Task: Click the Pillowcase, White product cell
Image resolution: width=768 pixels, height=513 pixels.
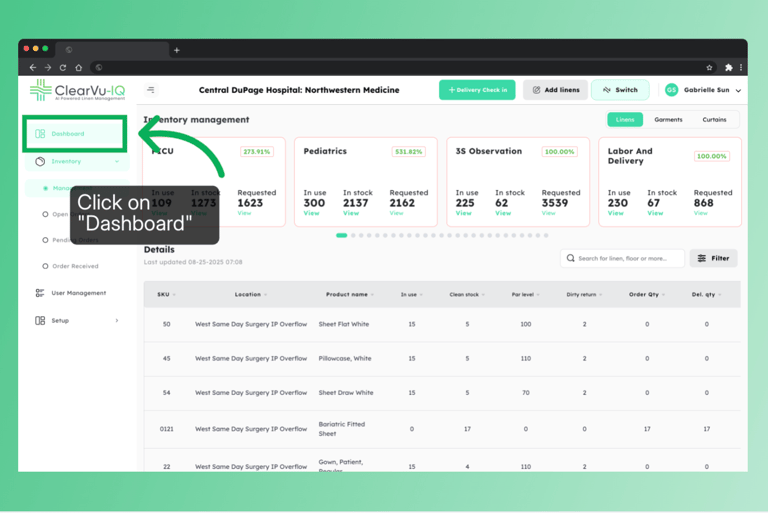Action: tap(345, 359)
